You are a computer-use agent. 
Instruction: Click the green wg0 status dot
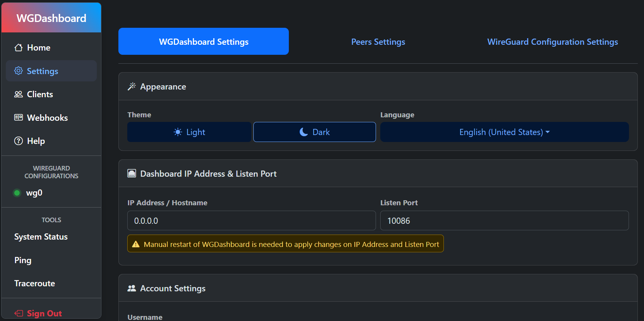pyautogui.click(x=17, y=193)
